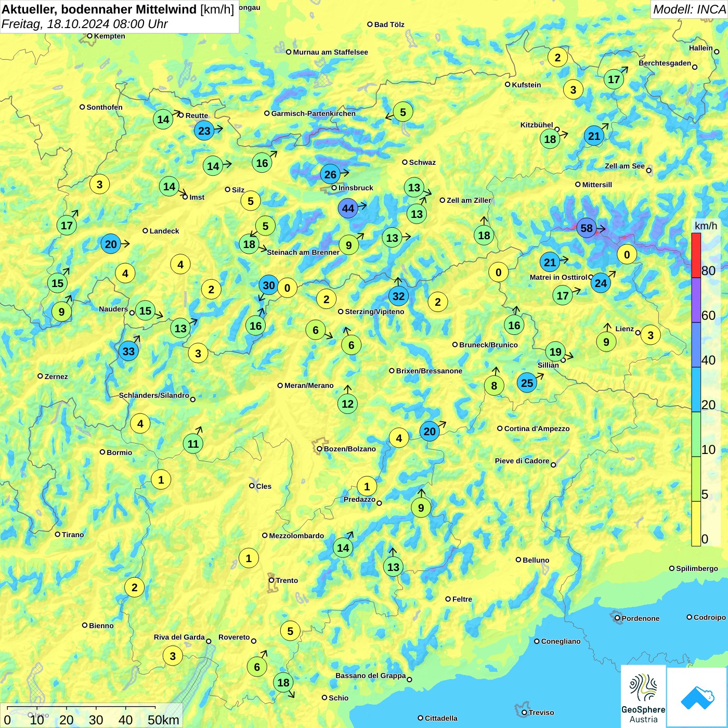Click the Garmisch-Partenkirchen label
Image resolution: width=728 pixels, height=728 pixels.
tap(313, 113)
